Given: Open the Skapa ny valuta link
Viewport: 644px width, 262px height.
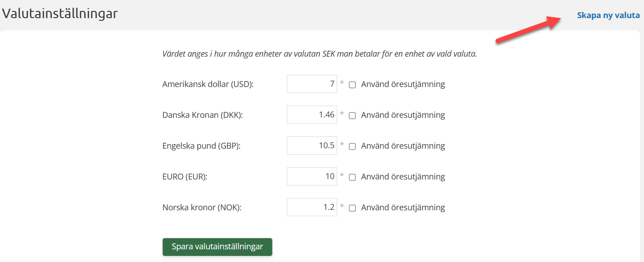Looking at the screenshot, I should pos(608,15).
